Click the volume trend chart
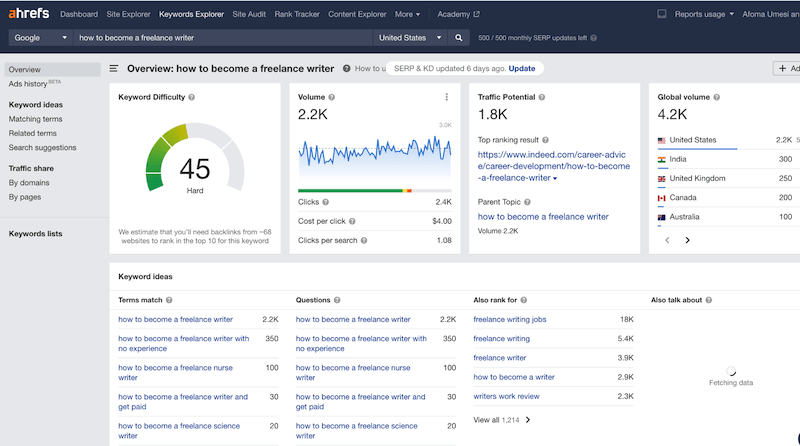Screen dimensions: 800x446 374,156
